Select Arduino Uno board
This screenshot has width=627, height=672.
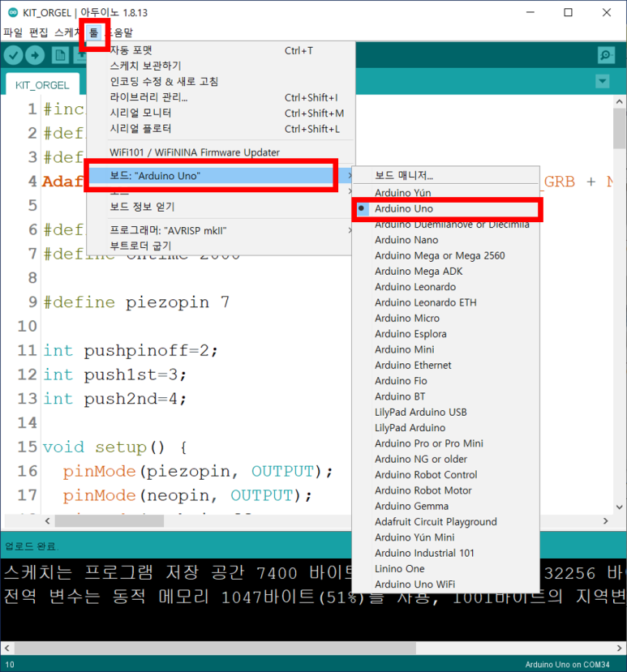[x=445, y=208]
